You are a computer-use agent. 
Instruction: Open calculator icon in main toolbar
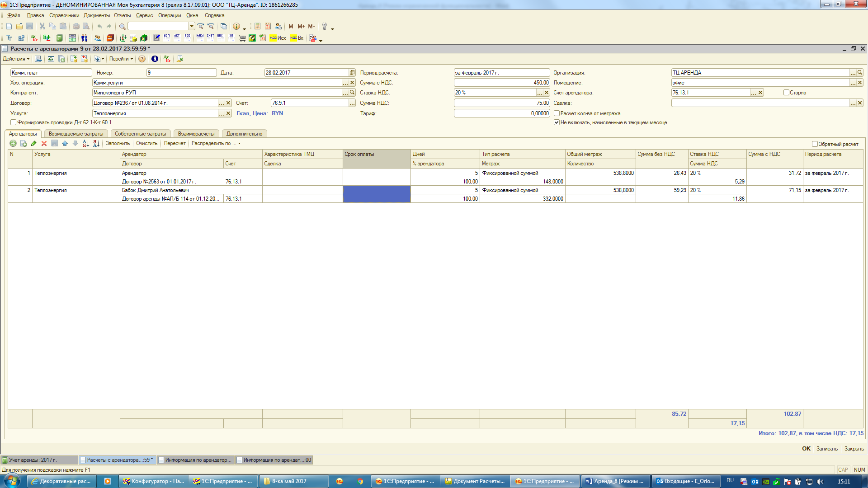point(257,27)
